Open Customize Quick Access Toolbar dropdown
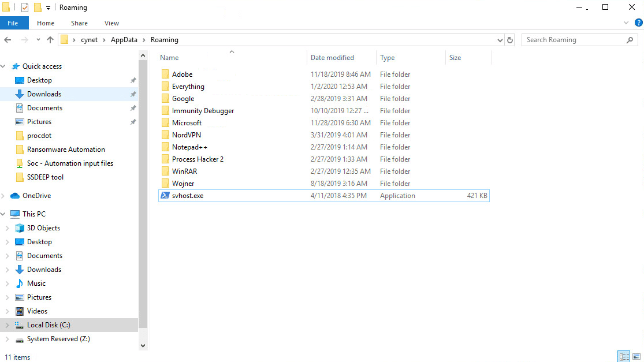This screenshot has width=644, height=362. click(x=48, y=8)
